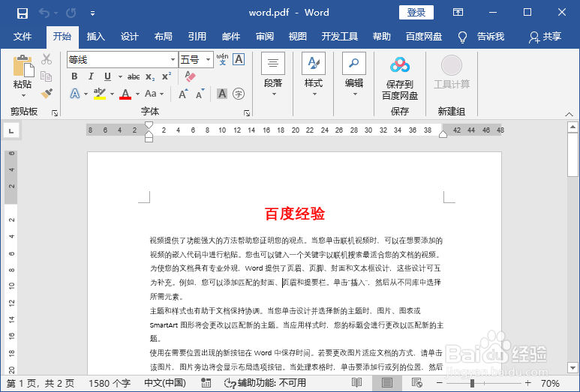Viewport: 580px width, 392px height.
Task: Click the Clear Formatting eraser icon
Action: click(190, 76)
